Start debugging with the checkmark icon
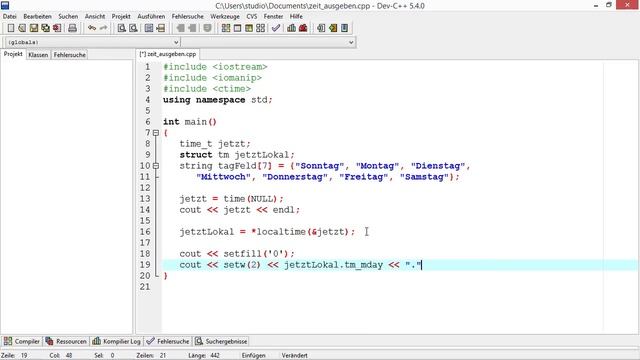Image resolution: width=640 pixels, height=360 pixels. pyautogui.click(x=276, y=28)
